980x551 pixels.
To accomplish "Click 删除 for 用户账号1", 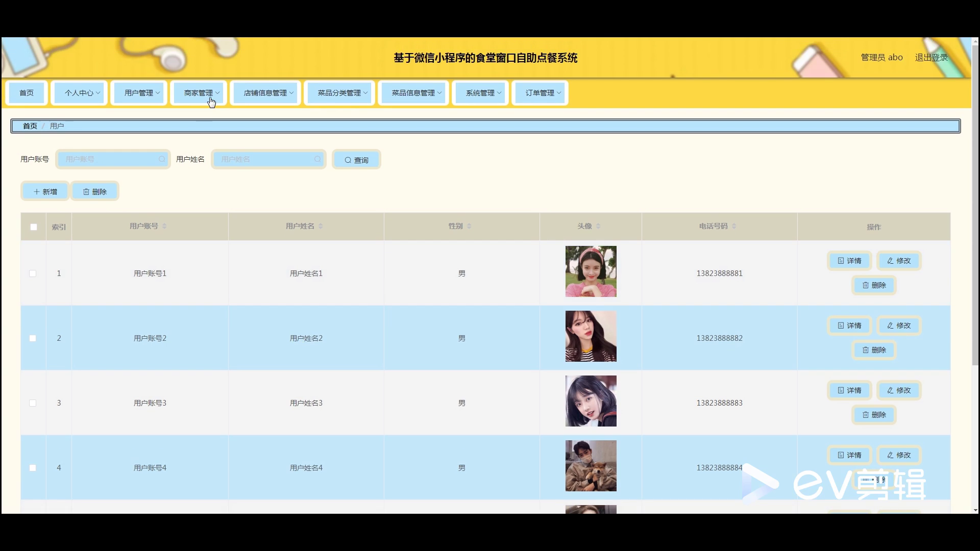I will [x=874, y=285].
